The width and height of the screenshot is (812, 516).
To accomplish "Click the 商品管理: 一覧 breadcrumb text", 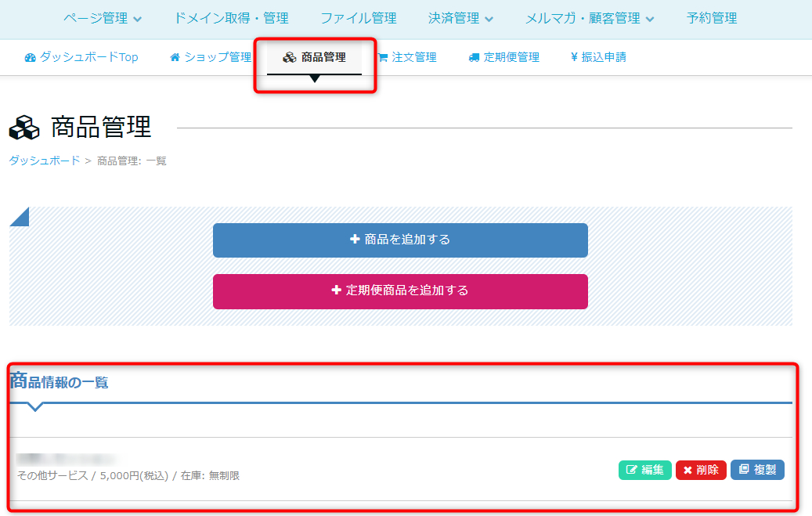I will coord(132,161).
